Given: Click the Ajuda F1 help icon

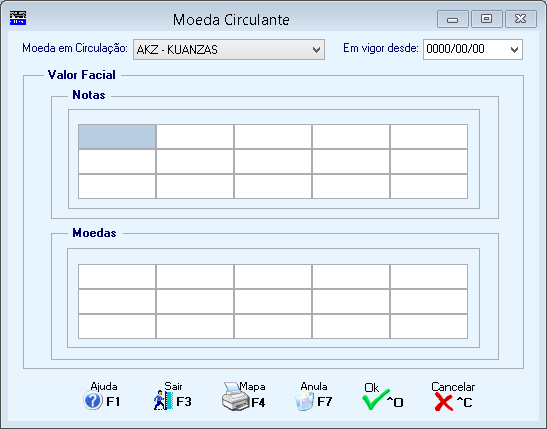Looking at the screenshot, I should 93,400.
